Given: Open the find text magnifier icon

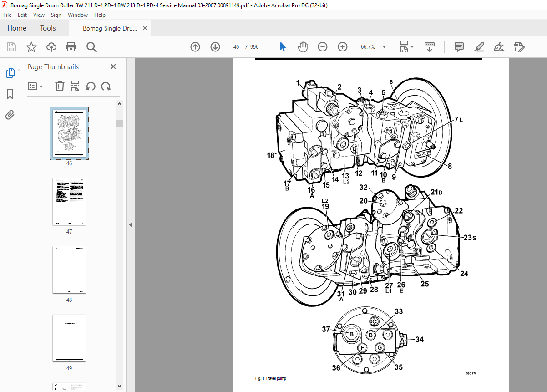Looking at the screenshot, I should click(91, 47).
